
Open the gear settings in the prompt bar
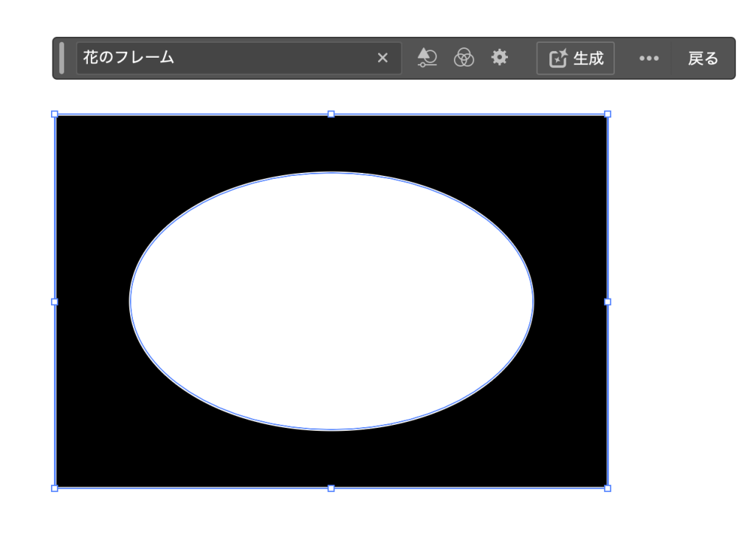[500, 58]
